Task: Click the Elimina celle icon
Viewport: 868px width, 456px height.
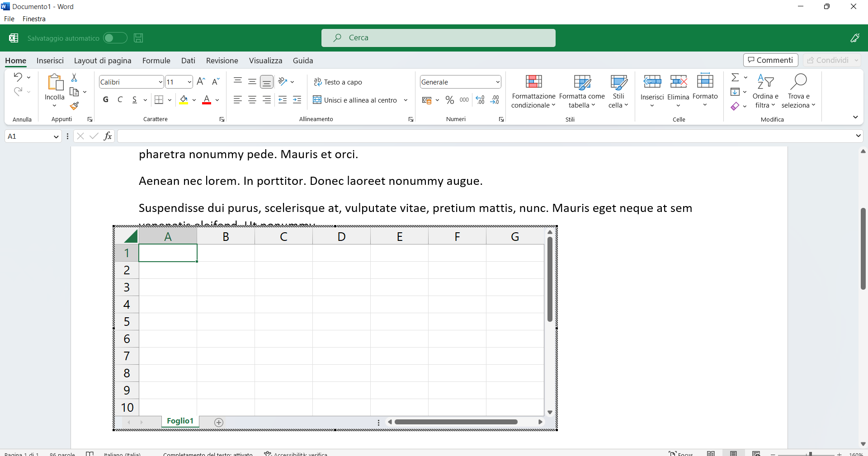Action: click(x=679, y=81)
